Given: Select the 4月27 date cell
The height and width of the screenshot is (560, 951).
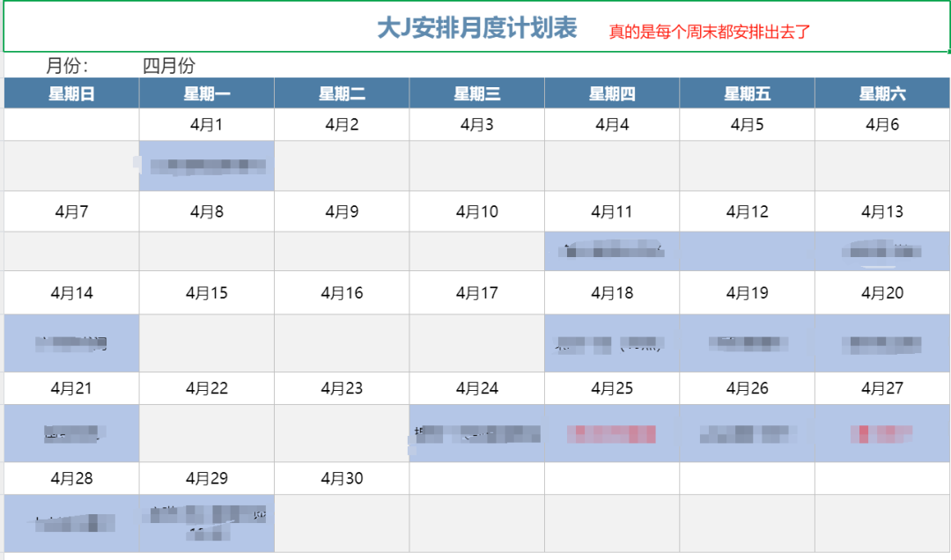Looking at the screenshot, I should 882,388.
